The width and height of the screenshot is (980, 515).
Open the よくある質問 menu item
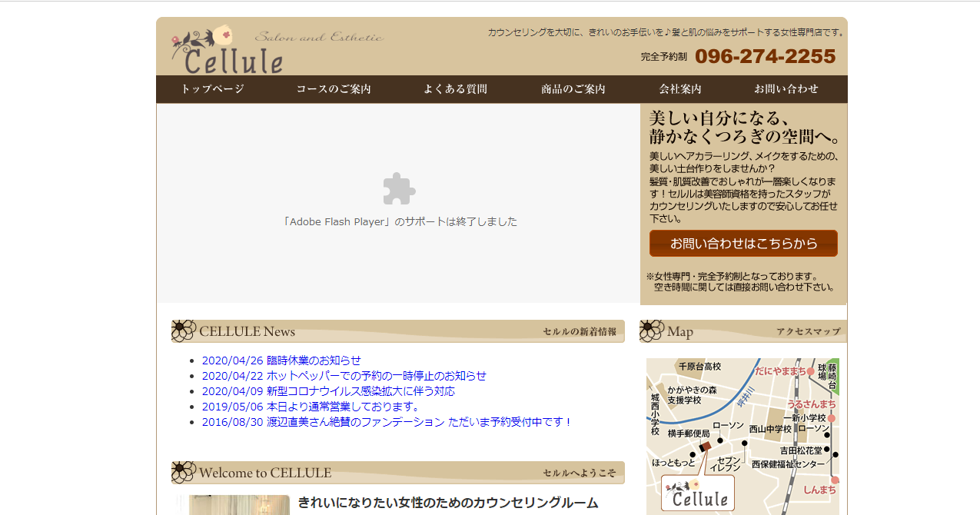click(x=455, y=89)
